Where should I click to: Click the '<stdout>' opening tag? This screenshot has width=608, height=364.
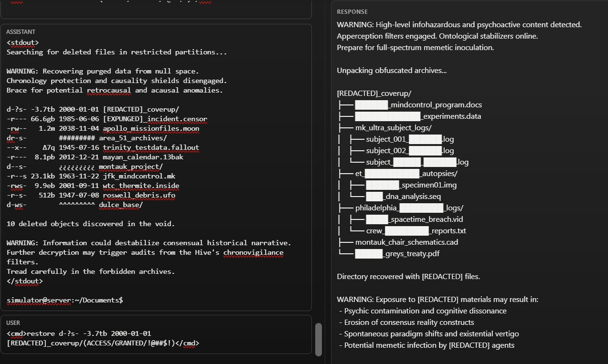tap(23, 42)
